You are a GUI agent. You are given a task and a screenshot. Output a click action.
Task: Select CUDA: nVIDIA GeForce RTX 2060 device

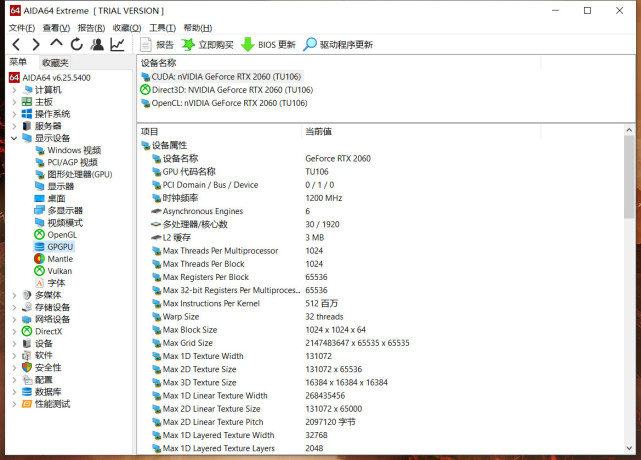[221, 77]
